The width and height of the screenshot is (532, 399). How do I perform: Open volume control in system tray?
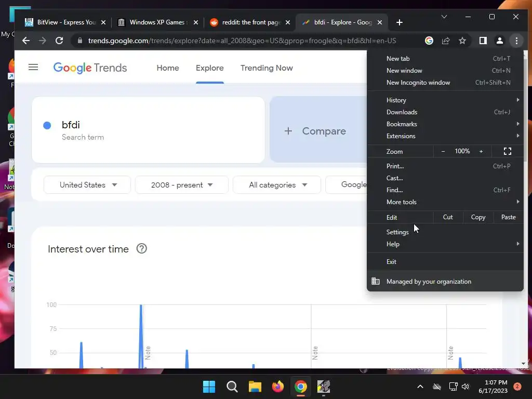pyautogui.click(x=465, y=387)
